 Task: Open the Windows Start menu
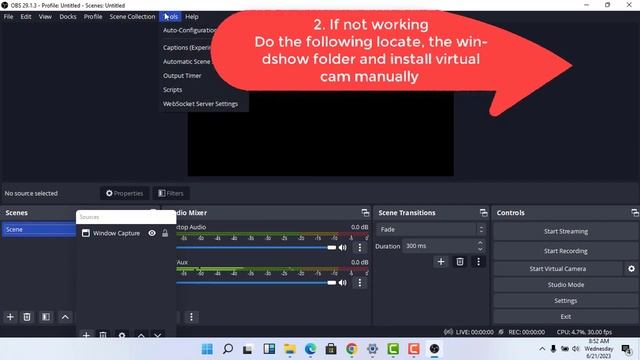coord(207,349)
